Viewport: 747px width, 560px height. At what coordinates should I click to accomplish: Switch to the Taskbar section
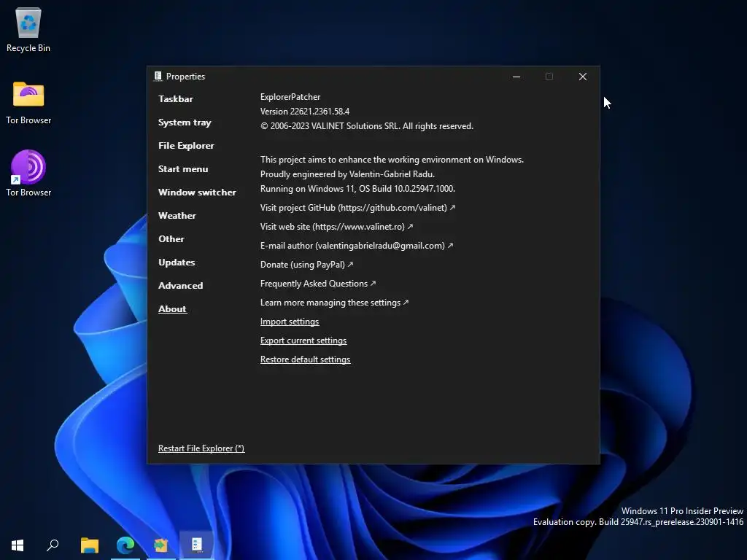pos(175,99)
